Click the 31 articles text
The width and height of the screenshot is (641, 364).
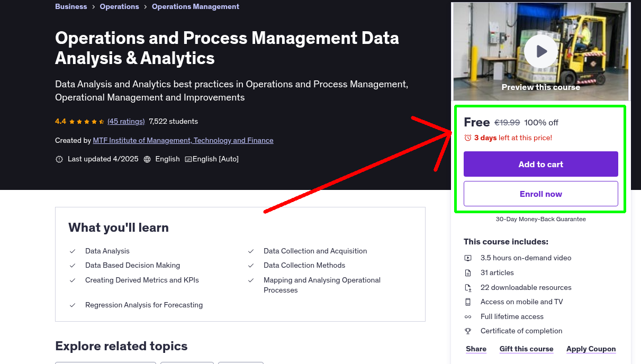(x=497, y=272)
